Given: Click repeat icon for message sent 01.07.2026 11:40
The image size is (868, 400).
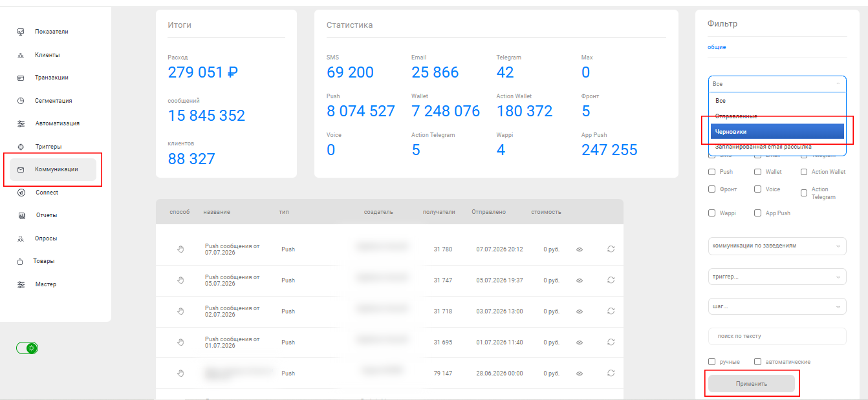Looking at the screenshot, I should 611,342.
